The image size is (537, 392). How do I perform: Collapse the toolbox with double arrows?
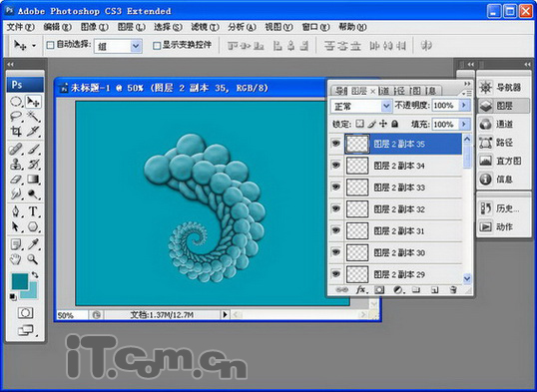point(10,64)
